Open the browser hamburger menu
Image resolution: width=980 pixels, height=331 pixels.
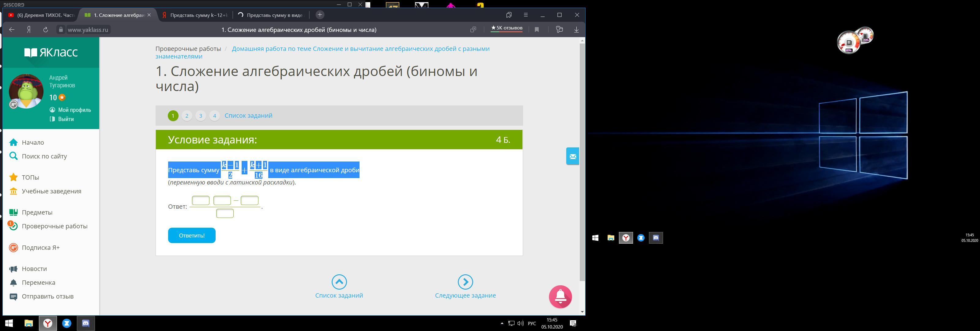(526, 15)
